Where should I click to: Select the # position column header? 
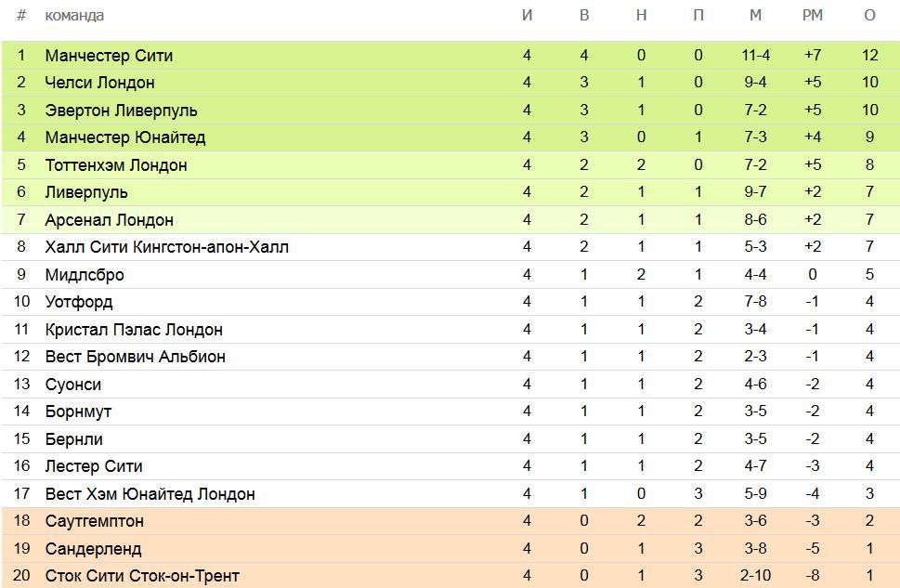click(21, 16)
